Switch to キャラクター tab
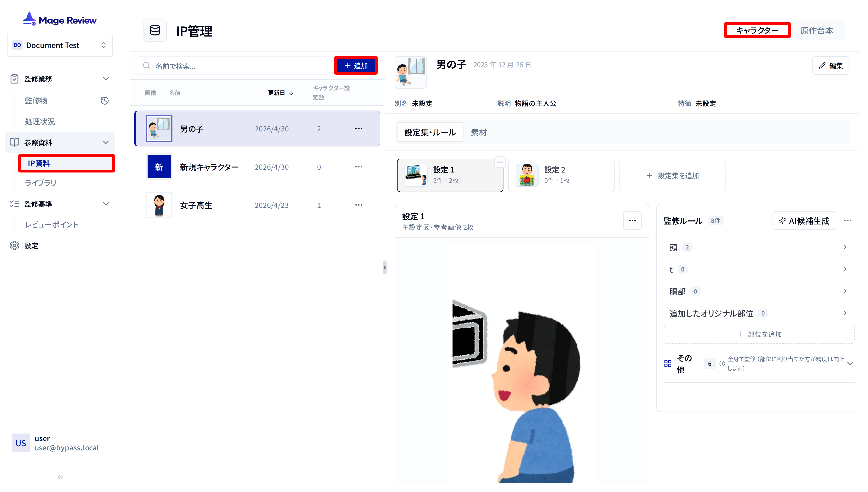Viewport: 868px width, 492px height. click(x=757, y=30)
